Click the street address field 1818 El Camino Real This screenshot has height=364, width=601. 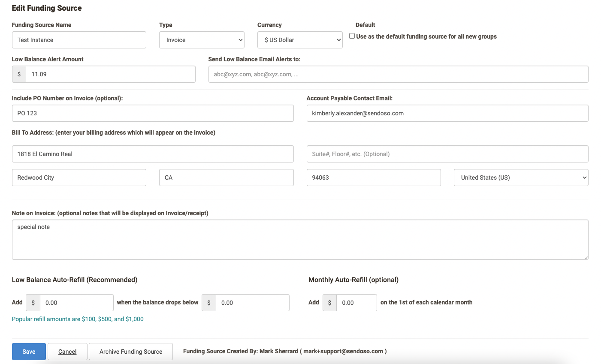pos(153,154)
